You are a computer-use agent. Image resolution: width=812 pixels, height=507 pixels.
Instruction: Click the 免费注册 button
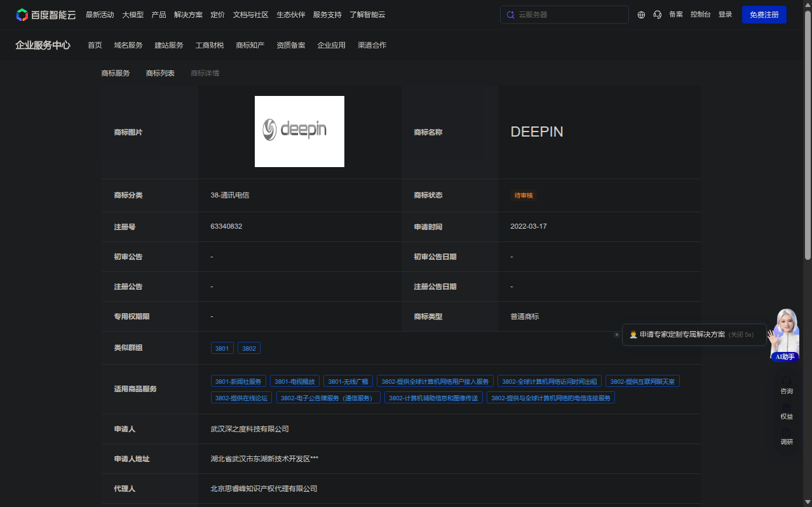point(764,15)
